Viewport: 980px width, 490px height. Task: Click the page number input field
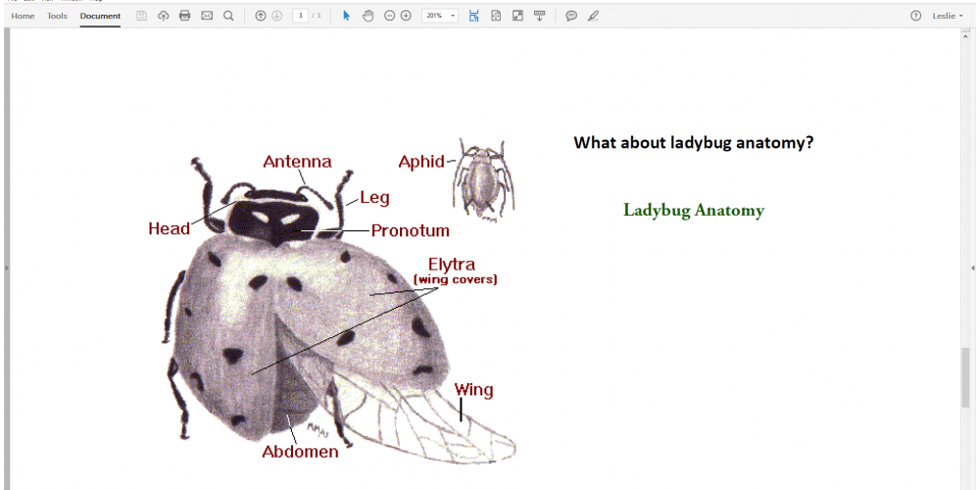coord(300,16)
